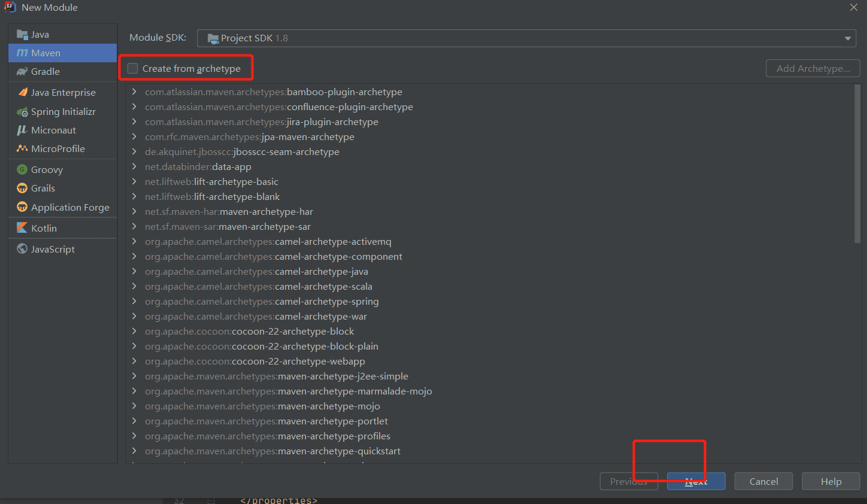Screen dimensions: 867x504
Task: Close the New Module dialog
Action: (854, 7)
